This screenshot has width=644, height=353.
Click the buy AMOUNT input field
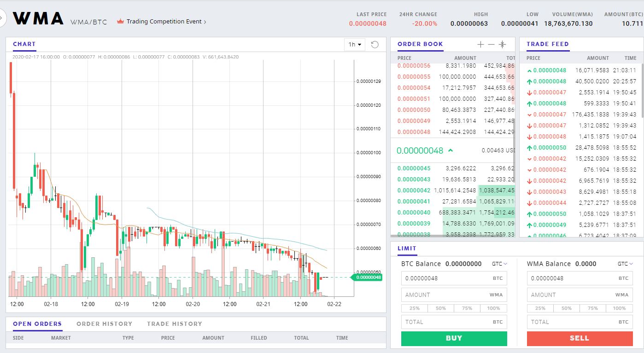pyautogui.click(x=454, y=295)
